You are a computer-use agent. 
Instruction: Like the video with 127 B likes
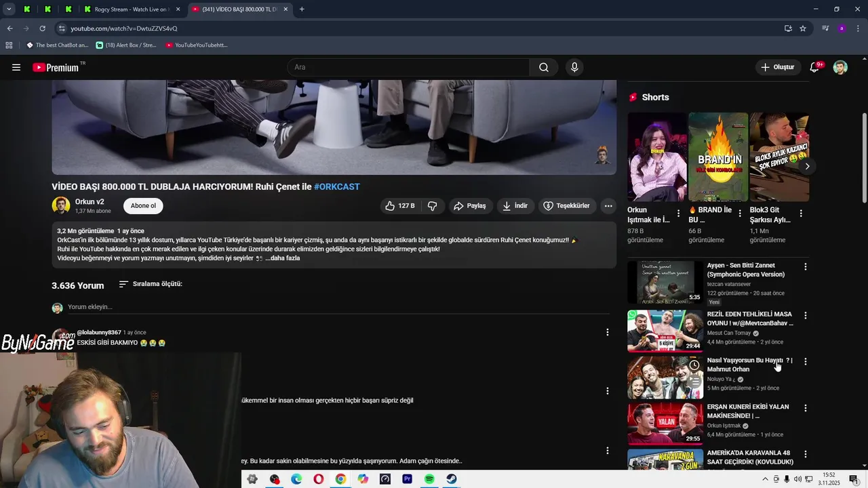point(400,205)
